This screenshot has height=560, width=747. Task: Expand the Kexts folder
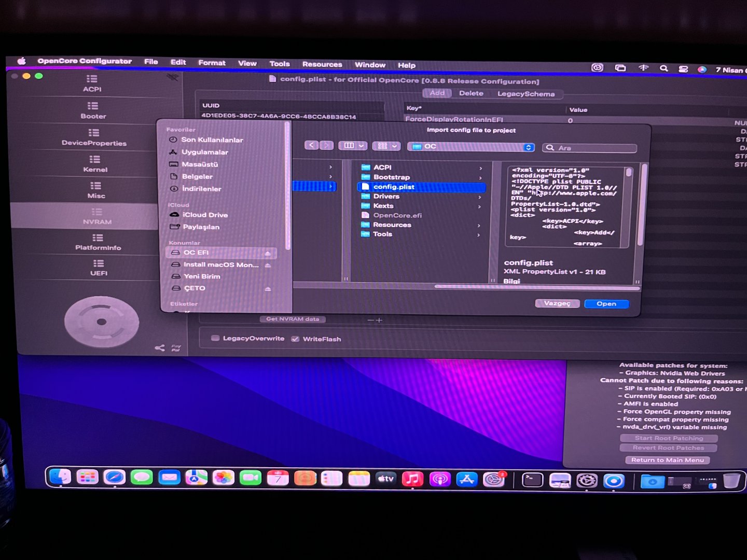click(479, 206)
